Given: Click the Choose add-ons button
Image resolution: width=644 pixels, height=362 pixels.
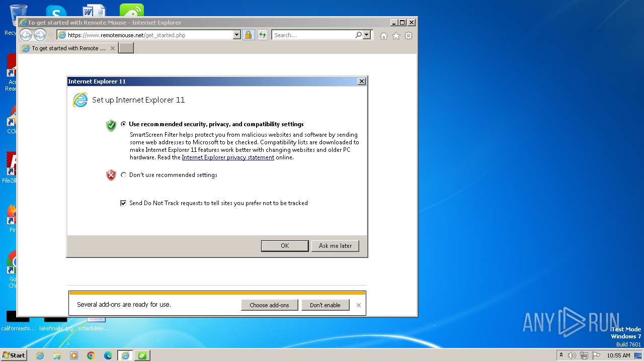Looking at the screenshot, I should point(269,305).
